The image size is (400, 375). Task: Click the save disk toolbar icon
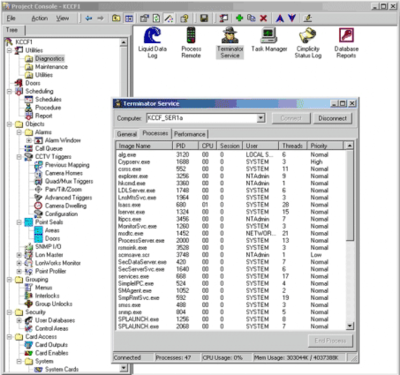[204, 18]
